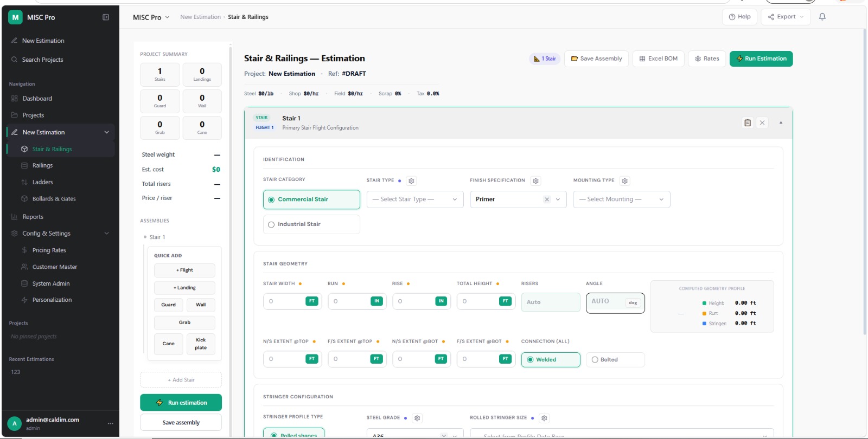This screenshot has width=868, height=439.
Task: Open recent estimation 123
Action: coord(16,372)
